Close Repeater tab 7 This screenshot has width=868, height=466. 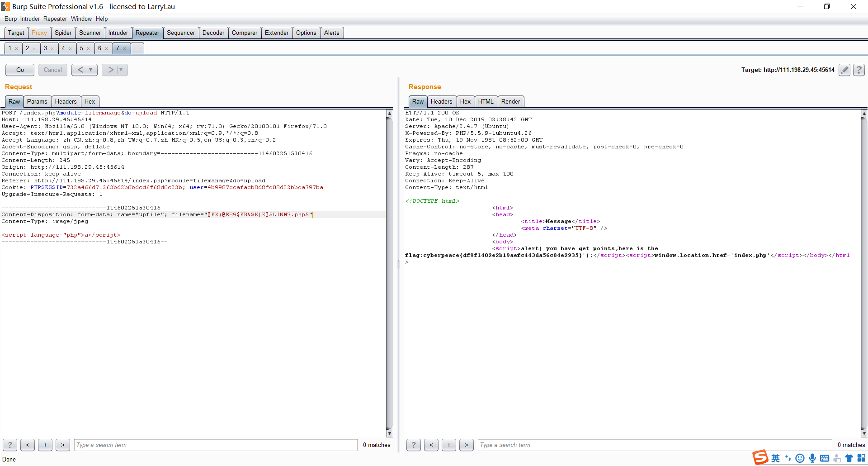(125, 49)
